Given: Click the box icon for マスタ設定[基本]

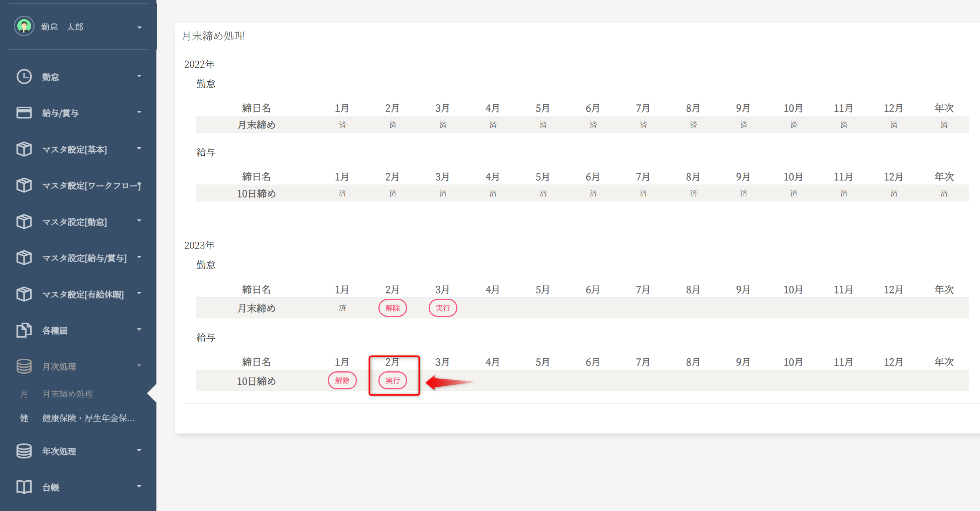Looking at the screenshot, I should point(24,149).
